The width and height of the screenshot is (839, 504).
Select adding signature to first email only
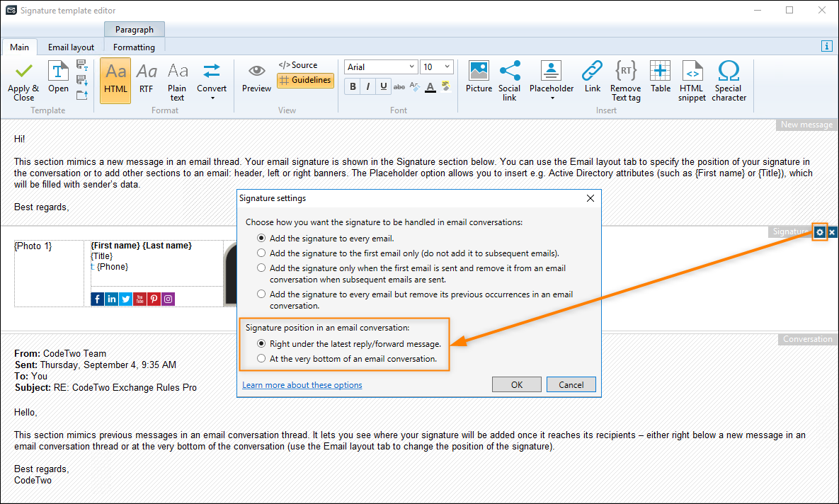[x=261, y=252]
